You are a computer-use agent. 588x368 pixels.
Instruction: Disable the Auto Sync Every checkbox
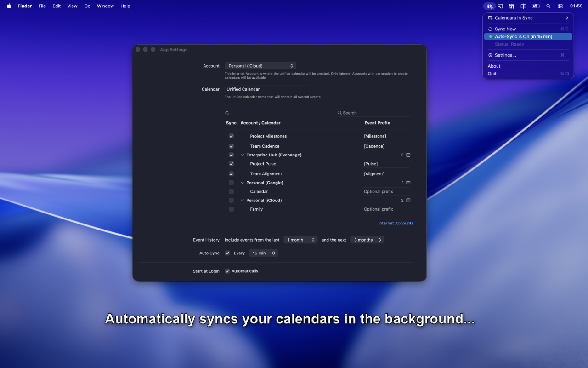[x=227, y=253]
